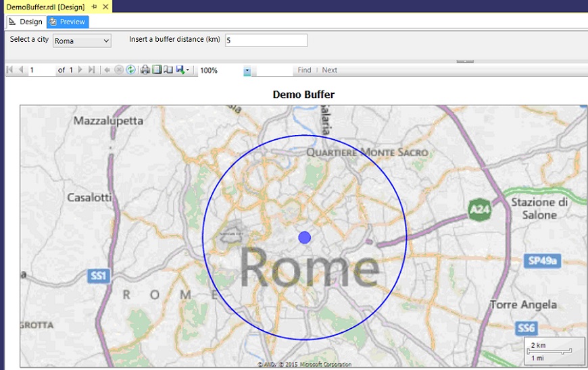Image resolution: width=588 pixels, height=370 pixels.
Task: Click the SS1 road label
Action: (x=99, y=276)
